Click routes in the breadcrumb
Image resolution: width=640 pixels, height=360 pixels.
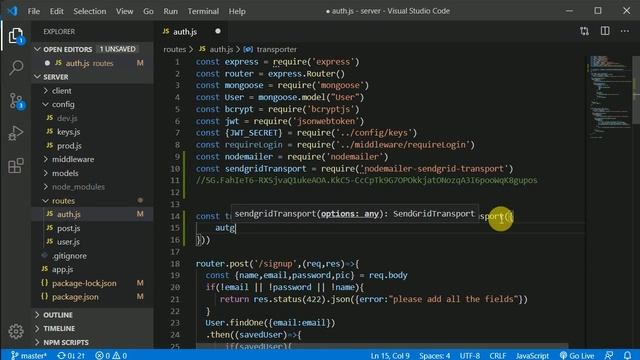point(175,49)
